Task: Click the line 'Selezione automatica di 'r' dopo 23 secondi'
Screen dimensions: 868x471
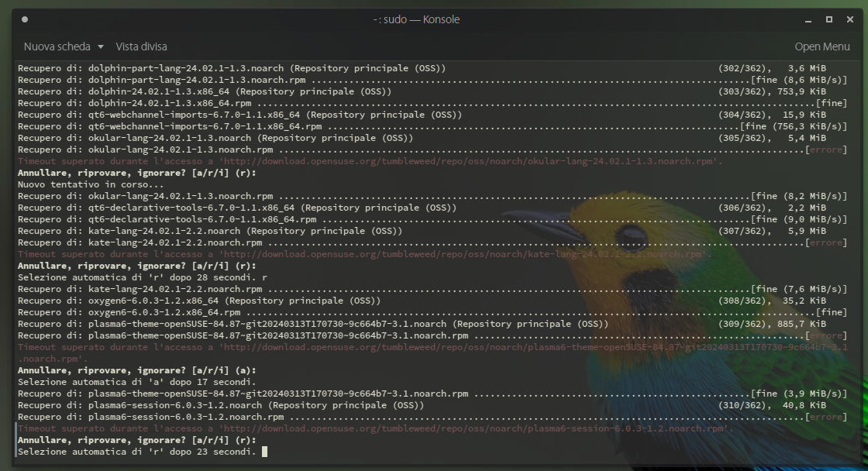Action: (136, 452)
